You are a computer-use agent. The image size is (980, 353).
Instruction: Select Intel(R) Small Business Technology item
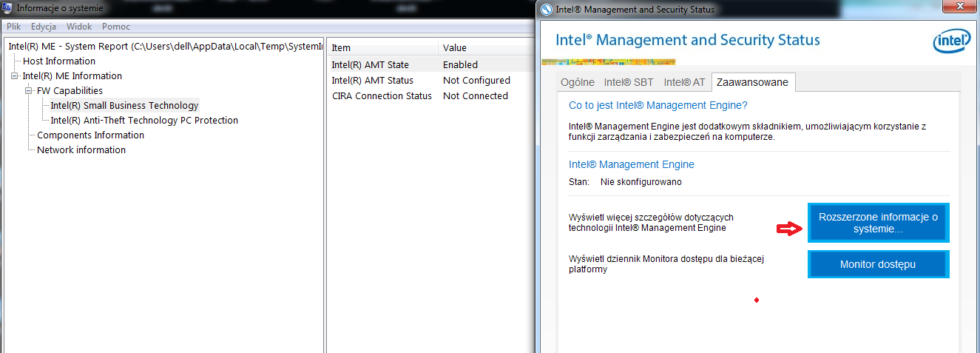coord(124,106)
